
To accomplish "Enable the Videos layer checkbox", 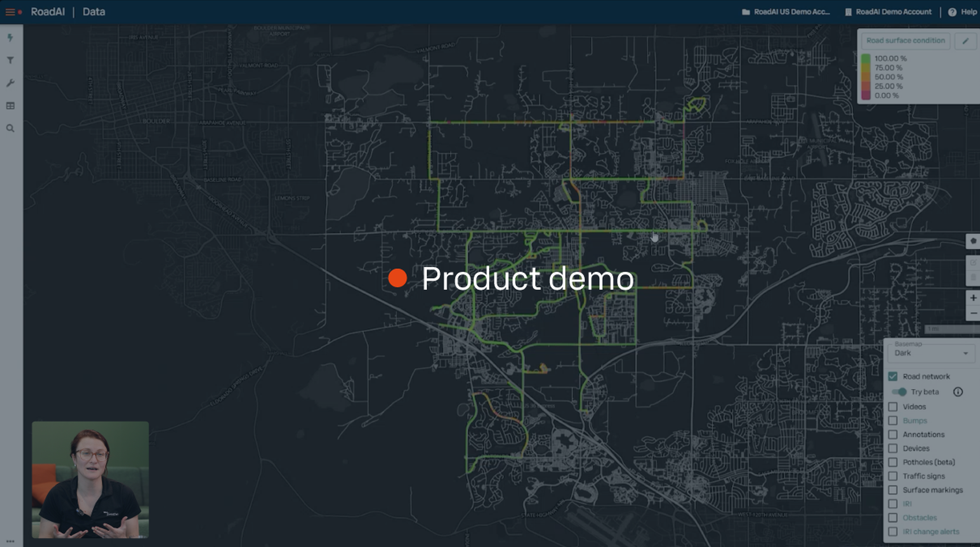I will coord(892,407).
